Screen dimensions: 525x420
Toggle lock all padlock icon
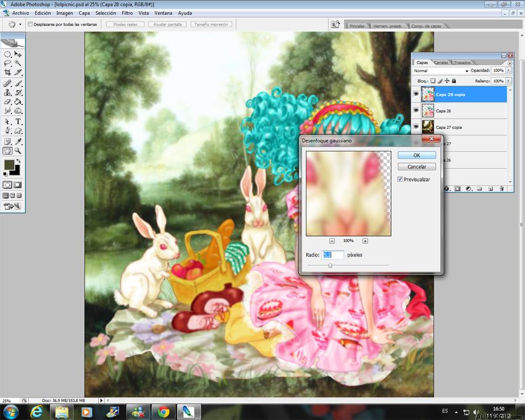(454, 81)
